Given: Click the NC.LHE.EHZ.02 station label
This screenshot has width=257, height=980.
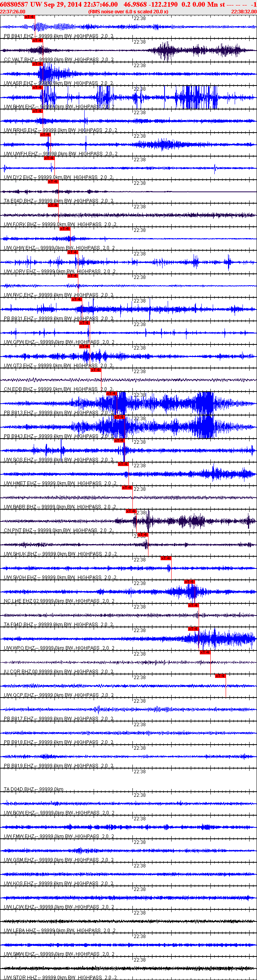Looking at the screenshot, I should [x=22, y=601].
